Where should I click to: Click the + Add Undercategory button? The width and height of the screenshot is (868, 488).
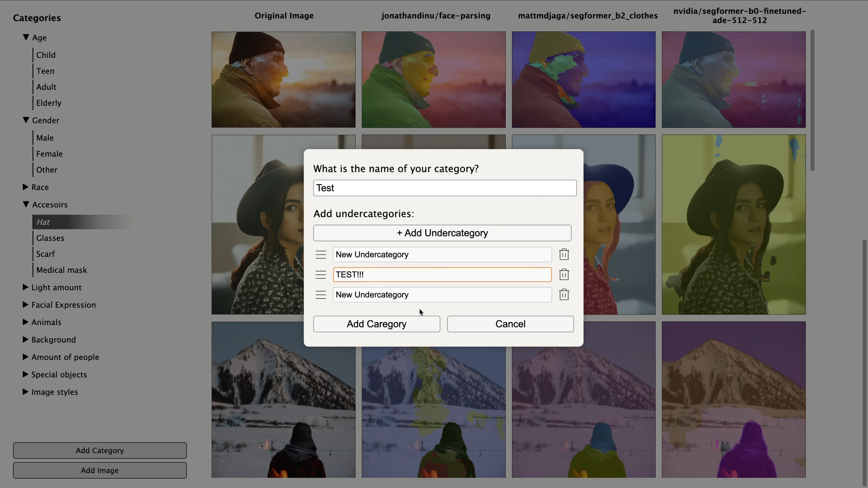click(442, 233)
